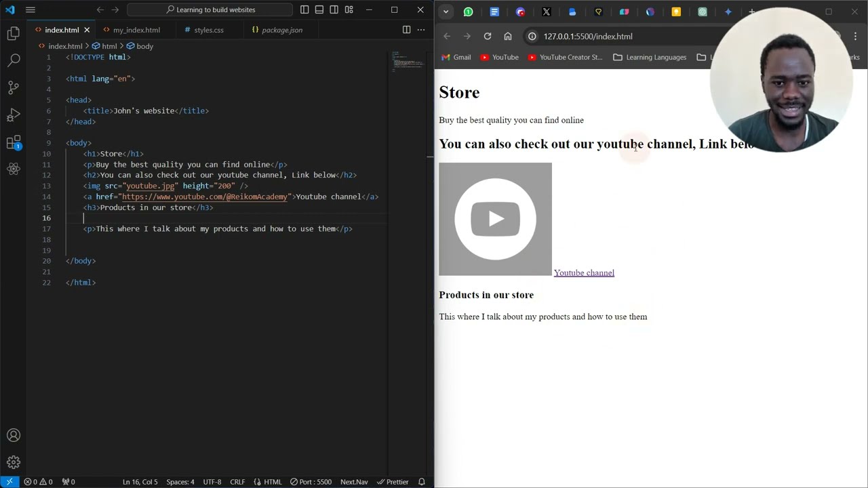The width and height of the screenshot is (868, 488).
Task: Open Chrome tab search dropdown
Action: [x=446, y=12]
